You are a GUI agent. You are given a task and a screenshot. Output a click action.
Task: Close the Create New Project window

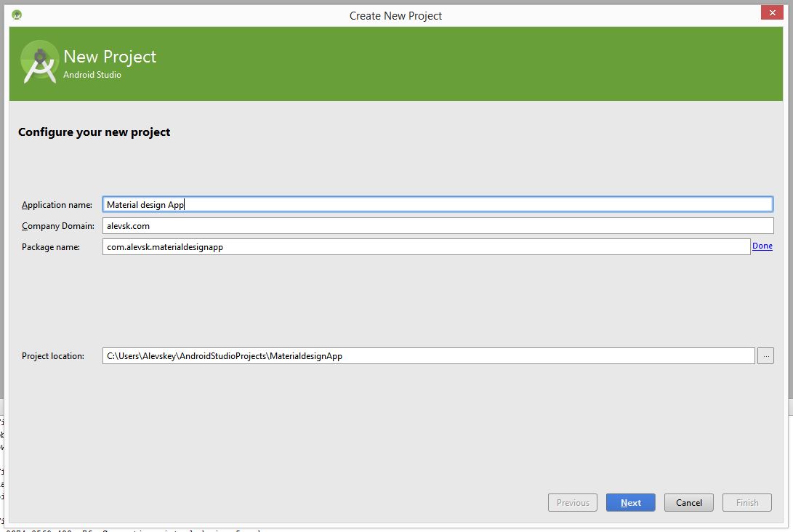pyautogui.click(x=772, y=12)
